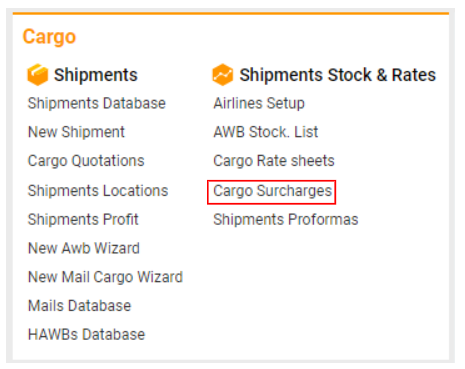Open Cargo Rate sheets

274,161
